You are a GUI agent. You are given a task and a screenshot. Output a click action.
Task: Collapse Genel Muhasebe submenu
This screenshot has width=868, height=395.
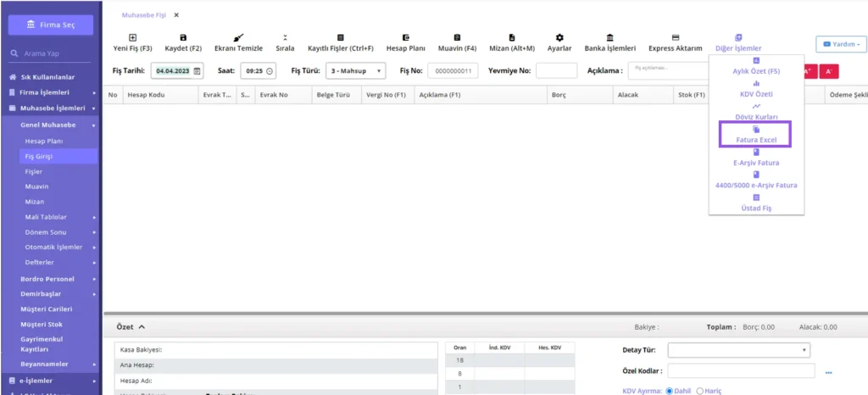click(57, 125)
